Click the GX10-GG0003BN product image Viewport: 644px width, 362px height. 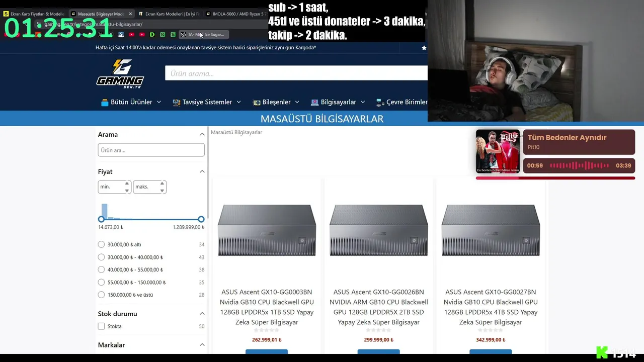pos(267,230)
